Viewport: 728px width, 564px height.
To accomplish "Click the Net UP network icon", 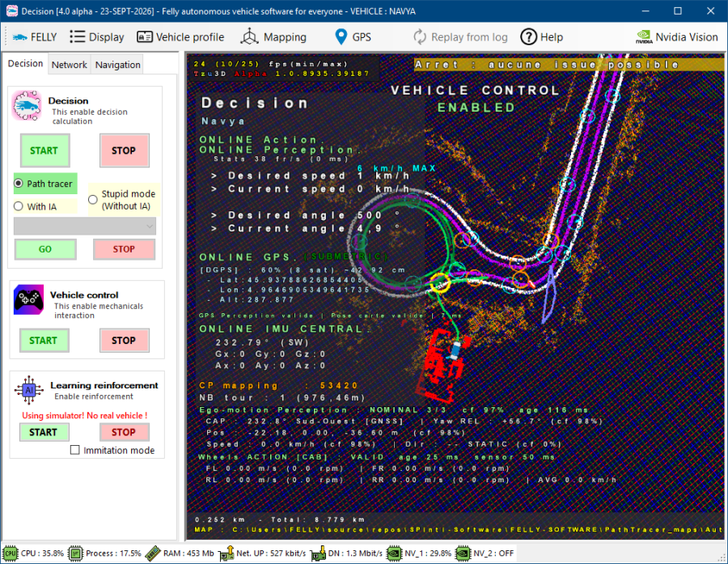I will pos(226,553).
